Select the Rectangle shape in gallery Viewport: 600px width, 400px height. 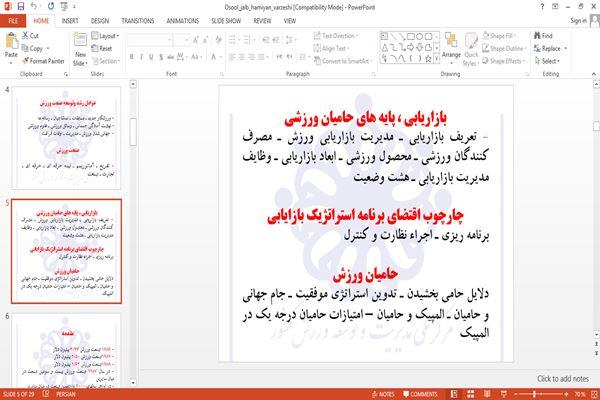click(x=411, y=37)
